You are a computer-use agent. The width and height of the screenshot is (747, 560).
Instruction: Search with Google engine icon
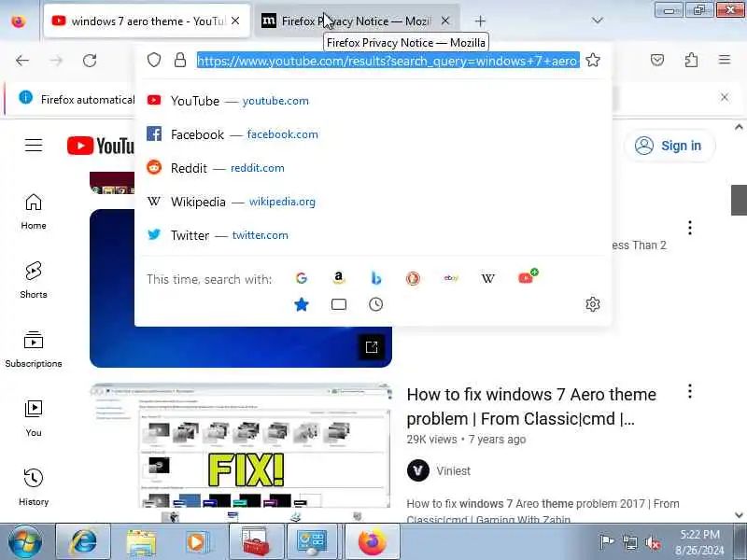[x=301, y=278]
